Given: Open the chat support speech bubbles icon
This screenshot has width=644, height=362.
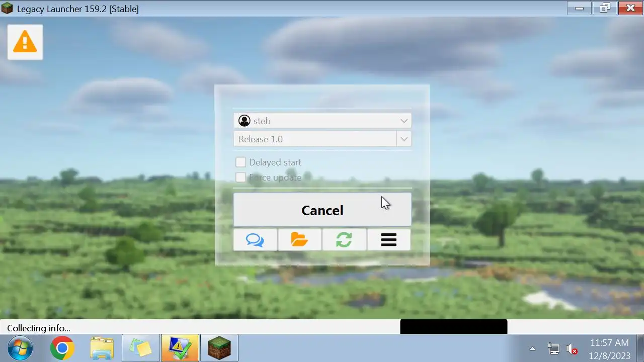Looking at the screenshot, I should pos(255,240).
